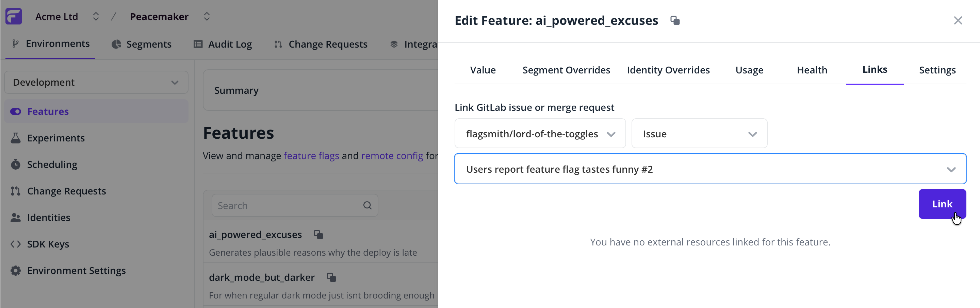Open the Health tab
980x308 pixels.
tap(812, 70)
